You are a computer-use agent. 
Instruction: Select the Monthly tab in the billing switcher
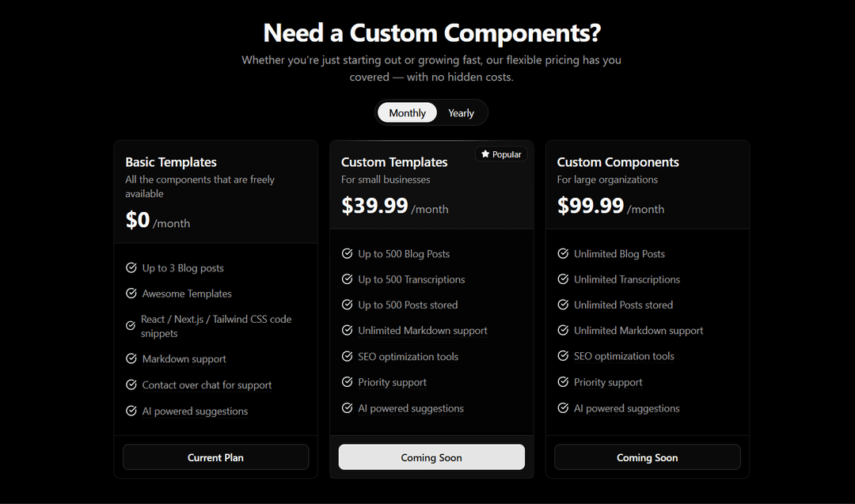(407, 112)
